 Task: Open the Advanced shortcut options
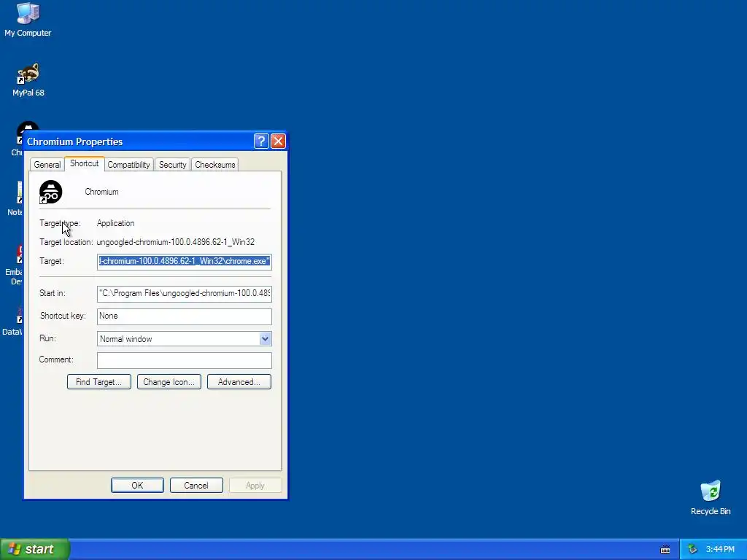coord(239,382)
